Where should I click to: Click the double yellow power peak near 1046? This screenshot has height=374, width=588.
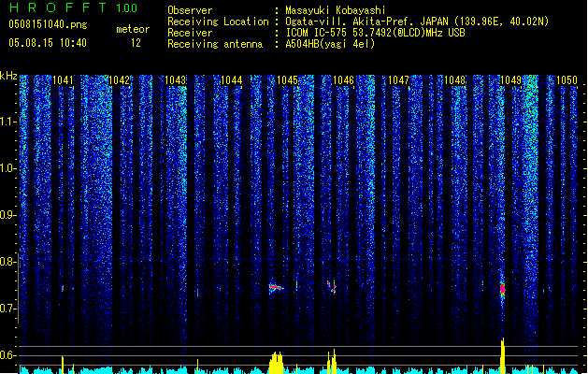[x=332, y=361]
